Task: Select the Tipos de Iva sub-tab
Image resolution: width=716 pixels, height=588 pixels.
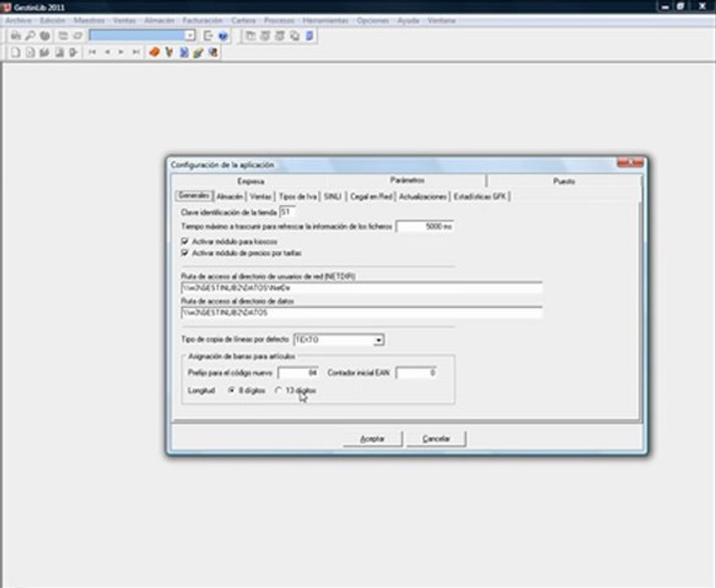Action: coord(298,197)
